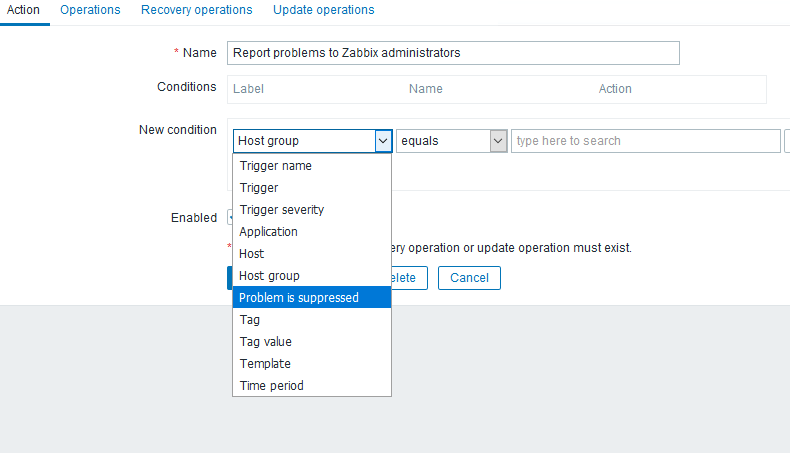Click the Name text field
The height and width of the screenshot is (453, 790).
point(453,52)
